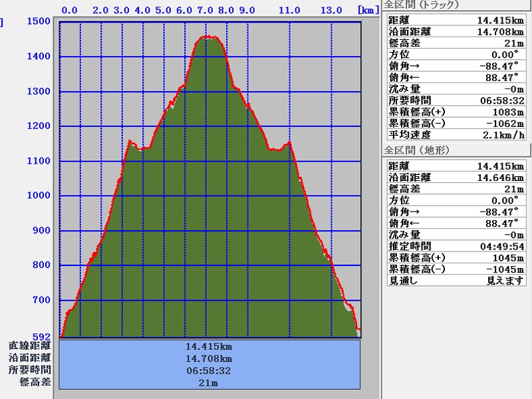Click the 592 minimum elevation label

(42, 336)
